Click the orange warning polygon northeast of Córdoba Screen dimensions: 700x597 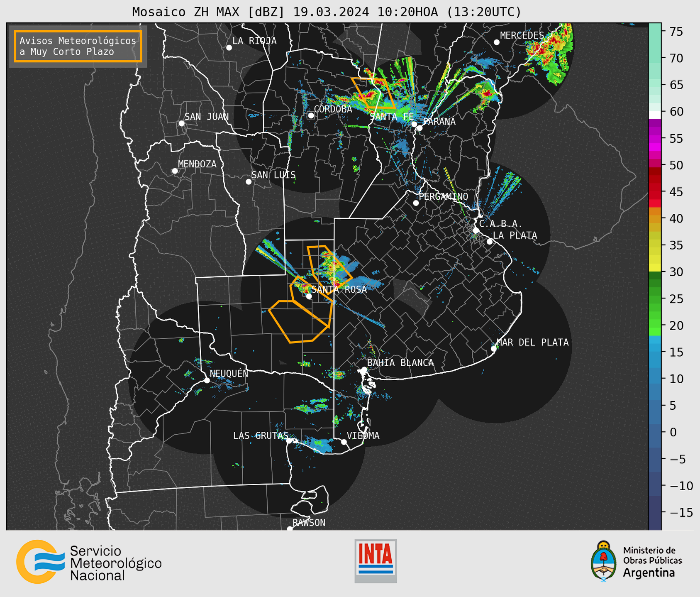tap(373, 93)
